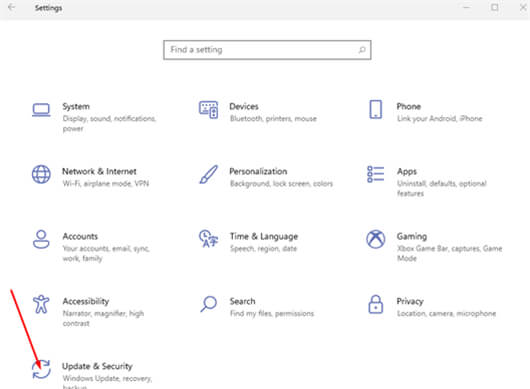Click the Time & Language icon
530x389 pixels.
209,239
